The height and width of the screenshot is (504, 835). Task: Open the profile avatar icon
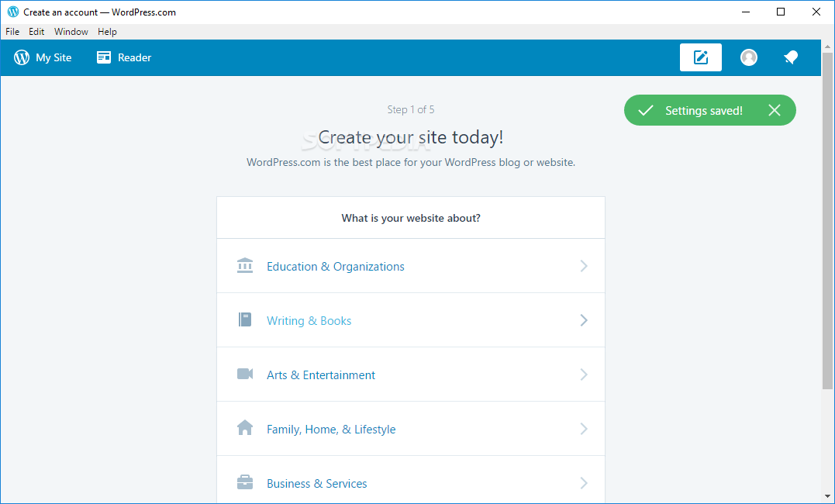click(749, 57)
